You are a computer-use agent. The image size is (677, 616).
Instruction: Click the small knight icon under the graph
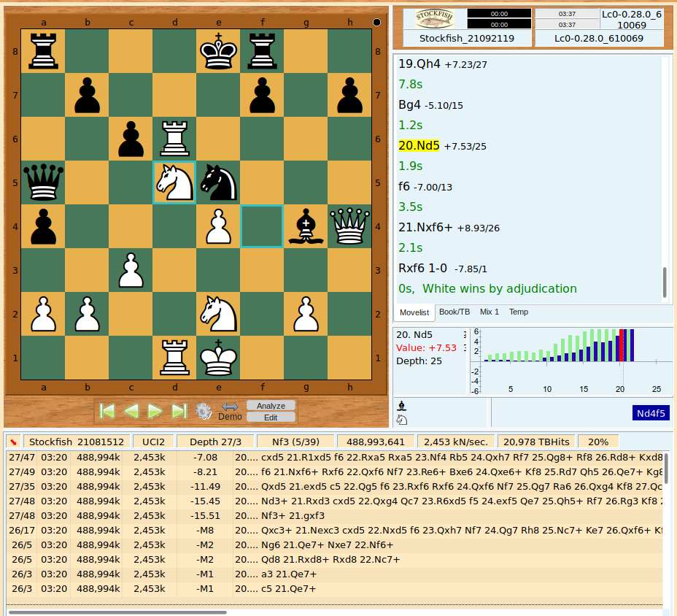pos(402,420)
